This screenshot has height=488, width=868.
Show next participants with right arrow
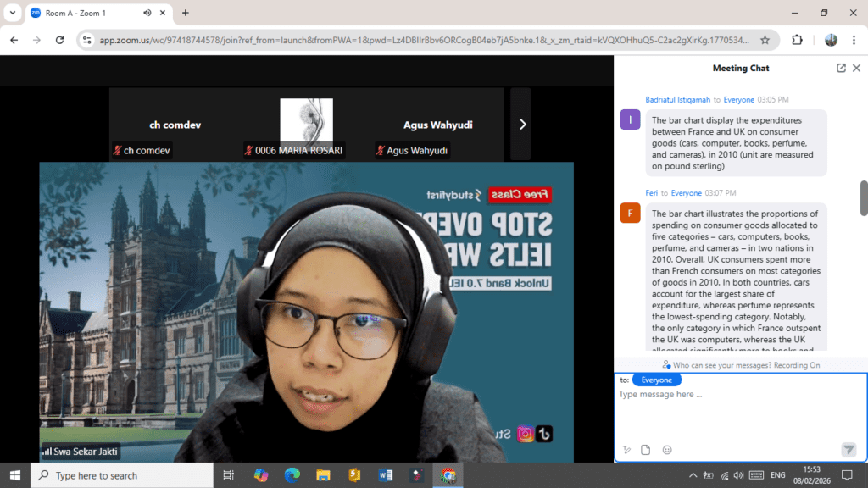point(522,124)
